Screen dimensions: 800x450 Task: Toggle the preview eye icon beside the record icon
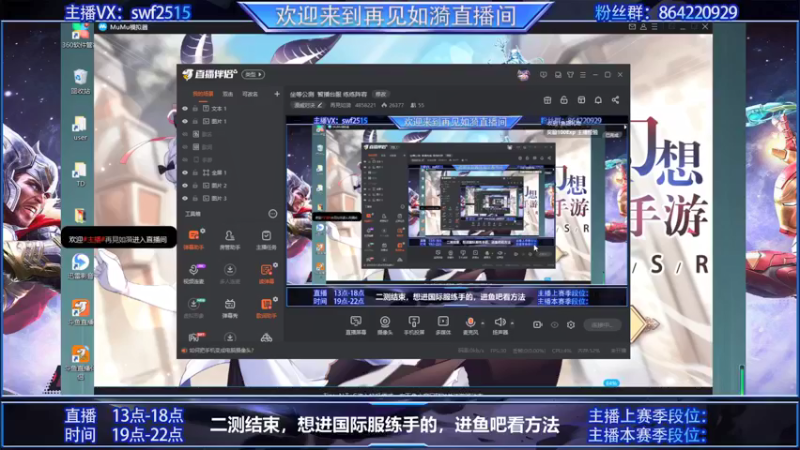(554, 324)
